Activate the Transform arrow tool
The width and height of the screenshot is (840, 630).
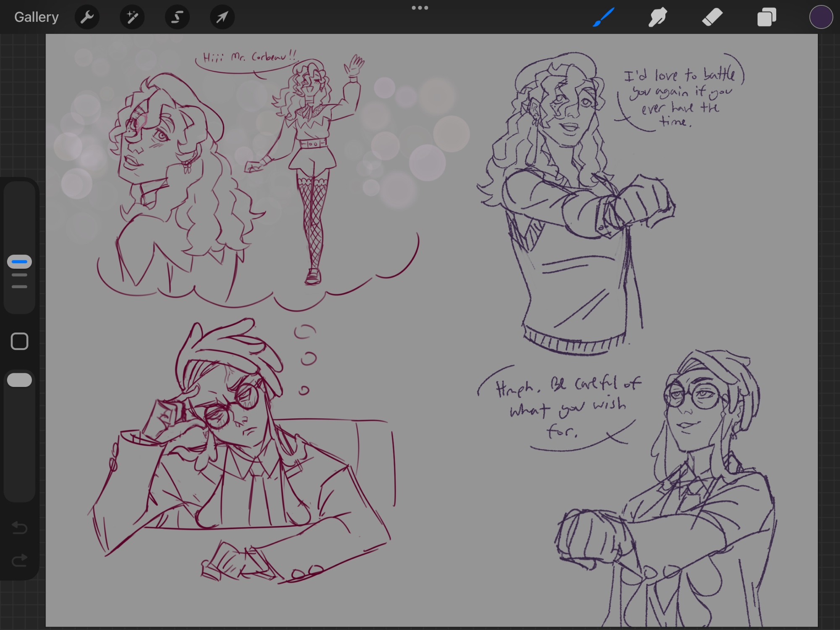click(x=222, y=17)
